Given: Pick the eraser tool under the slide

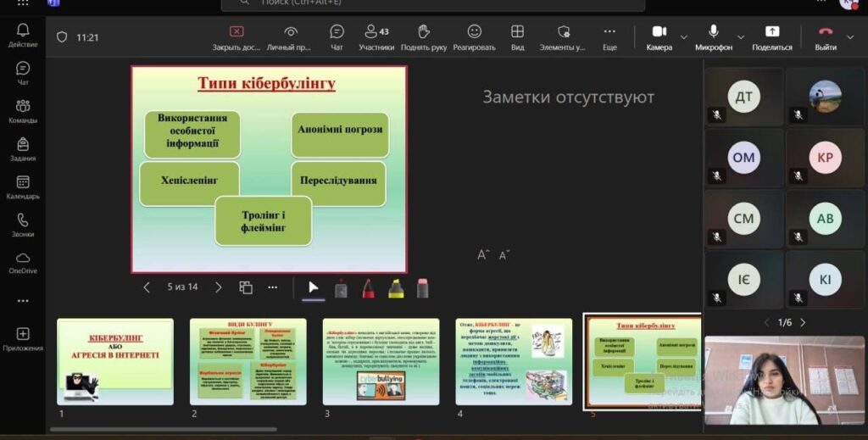Looking at the screenshot, I should [422, 288].
